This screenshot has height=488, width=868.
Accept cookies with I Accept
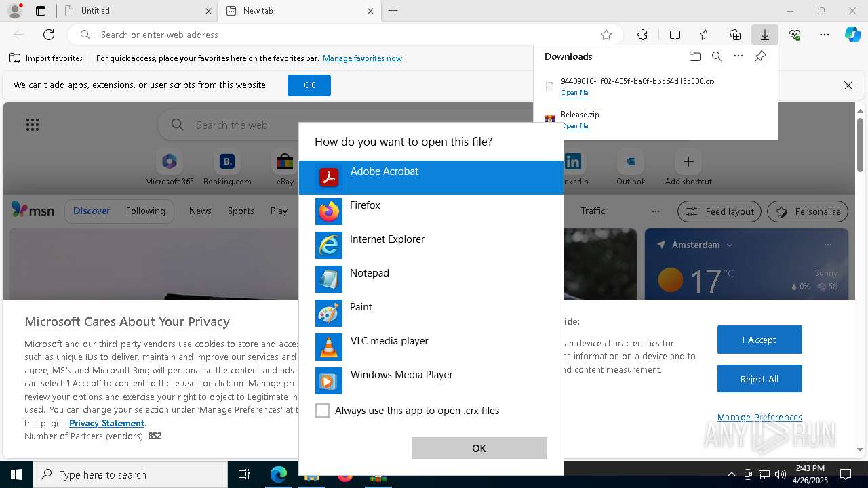[759, 340]
